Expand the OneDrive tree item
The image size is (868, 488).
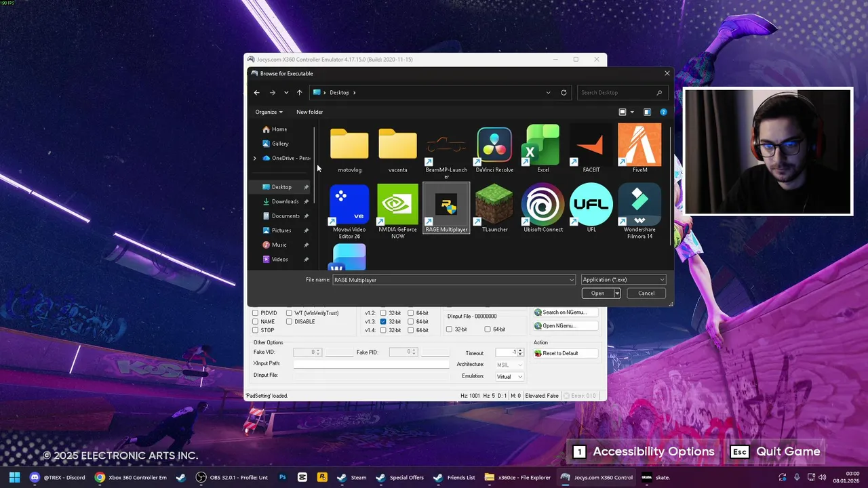pyautogui.click(x=255, y=158)
